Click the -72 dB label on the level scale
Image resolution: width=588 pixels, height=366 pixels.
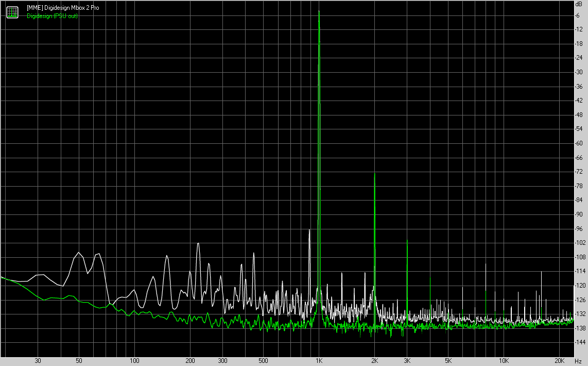coord(580,172)
